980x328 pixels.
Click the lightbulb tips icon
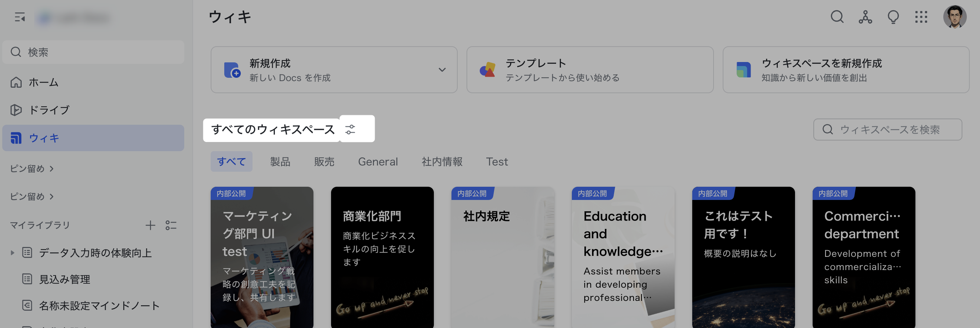[893, 17]
